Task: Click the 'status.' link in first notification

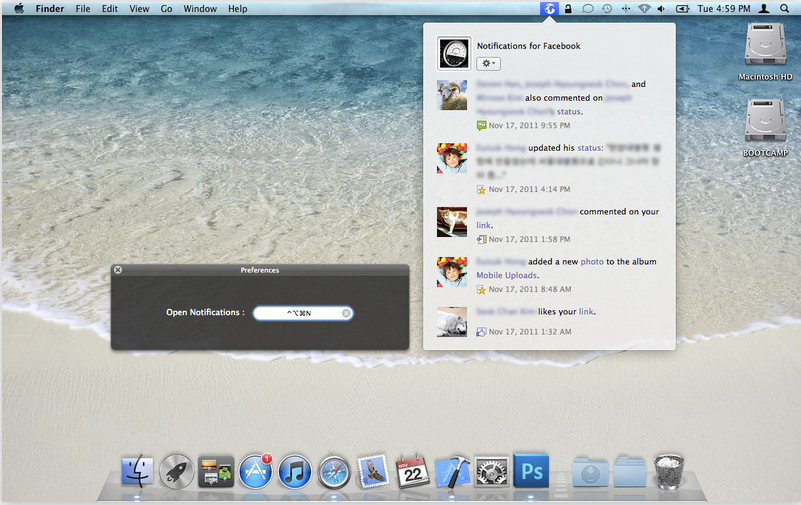Action: coord(570,112)
